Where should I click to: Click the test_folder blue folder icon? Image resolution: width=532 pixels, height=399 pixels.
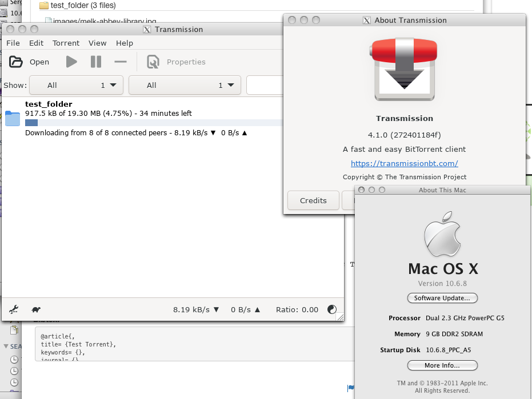point(13,118)
